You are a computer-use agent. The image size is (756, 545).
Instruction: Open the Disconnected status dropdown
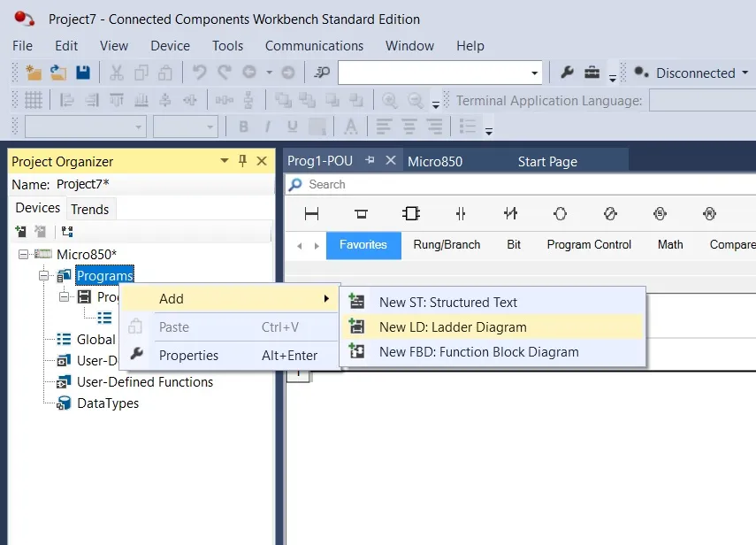coord(745,73)
